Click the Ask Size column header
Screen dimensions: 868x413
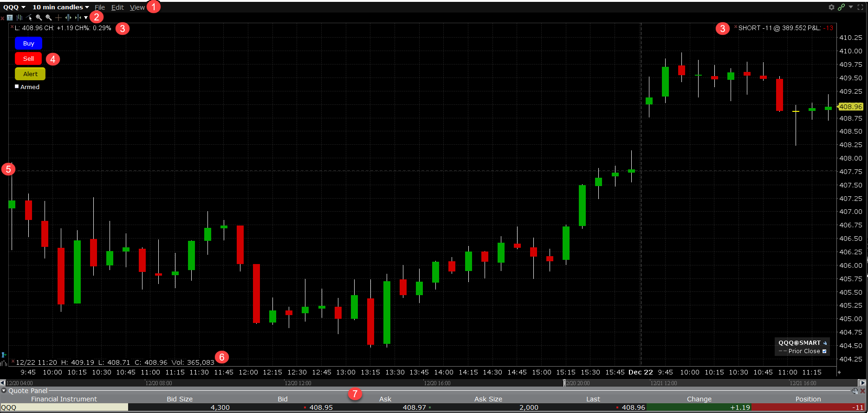(x=488, y=399)
